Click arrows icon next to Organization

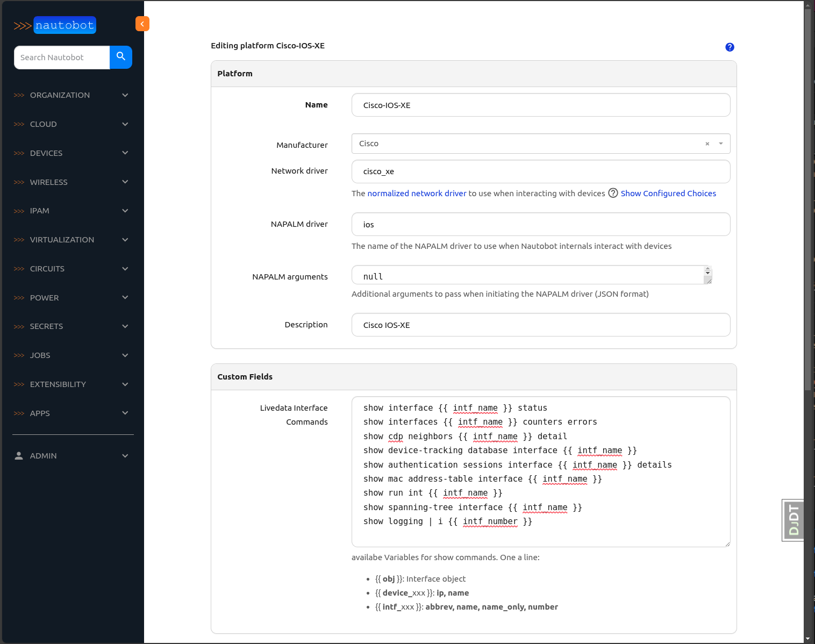(x=19, y=95)
